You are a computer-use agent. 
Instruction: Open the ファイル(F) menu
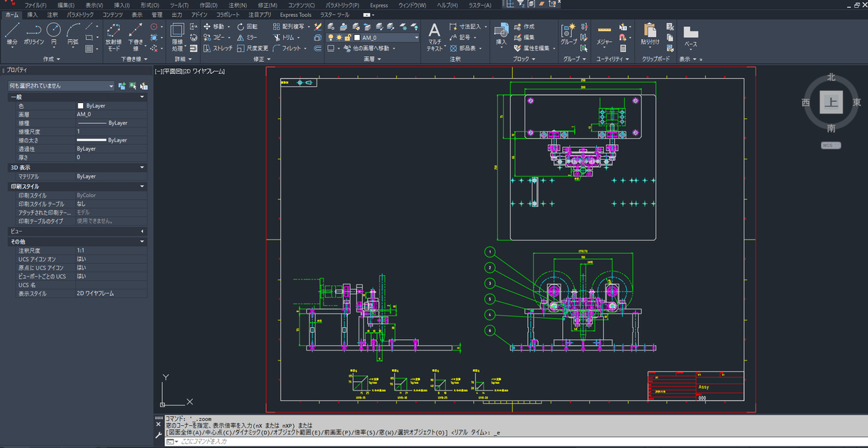tap(36, 5)
